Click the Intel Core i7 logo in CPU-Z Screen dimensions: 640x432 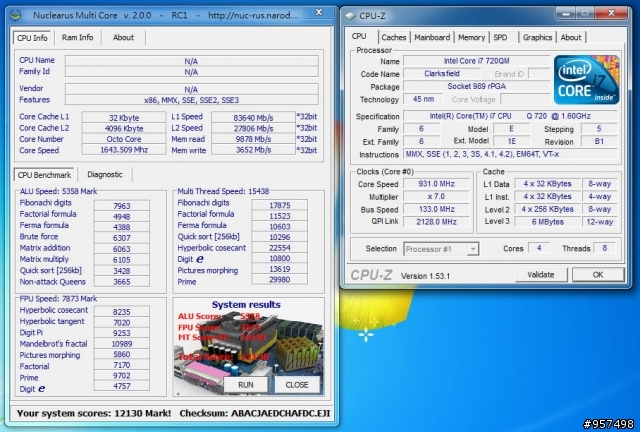[x=587, y=80]
